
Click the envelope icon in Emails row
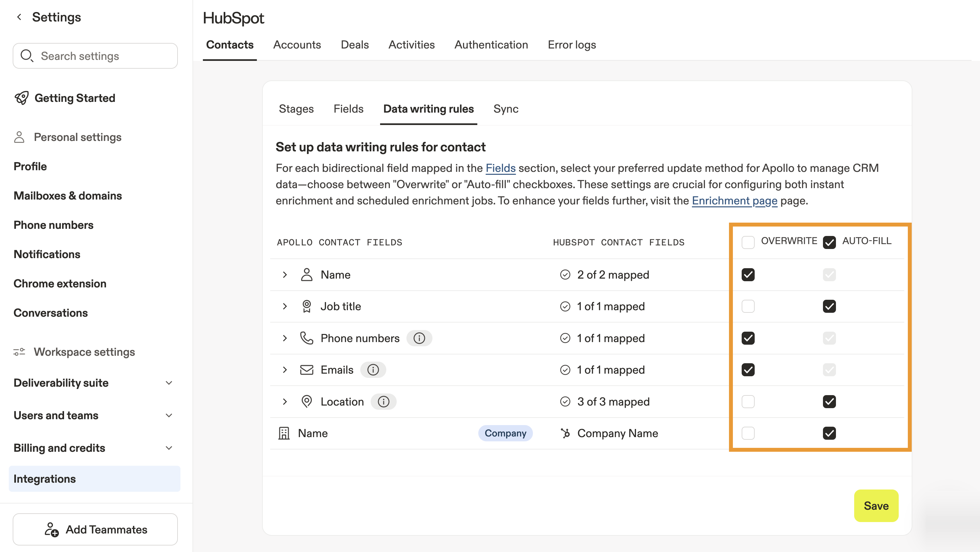[x=306, y=370]
